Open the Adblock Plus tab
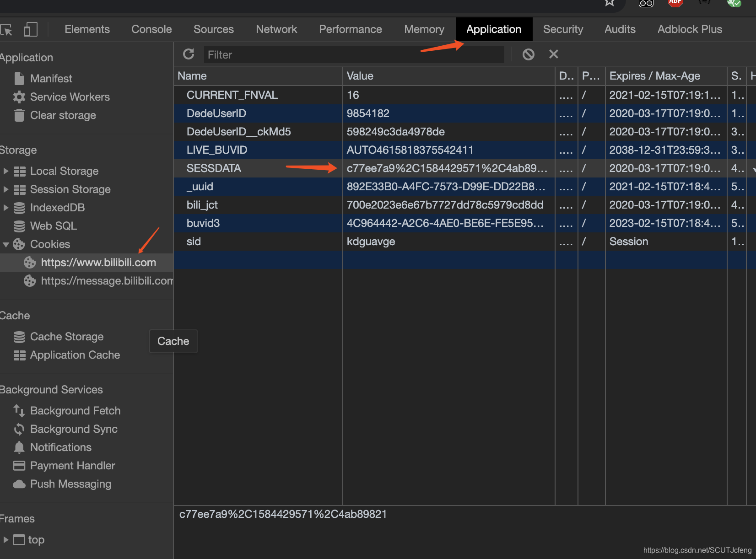This screenshot has width=756, height=559. coord(690,29)
